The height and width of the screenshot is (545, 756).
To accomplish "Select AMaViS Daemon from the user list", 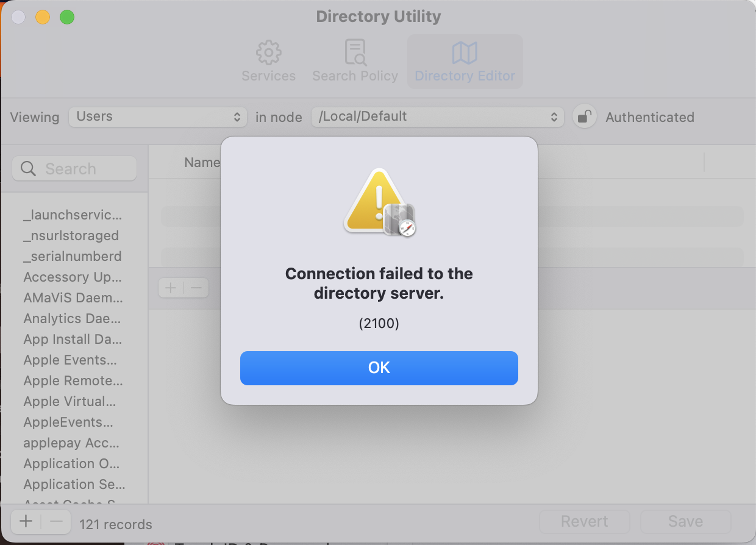I will click(x=71, y=297).
